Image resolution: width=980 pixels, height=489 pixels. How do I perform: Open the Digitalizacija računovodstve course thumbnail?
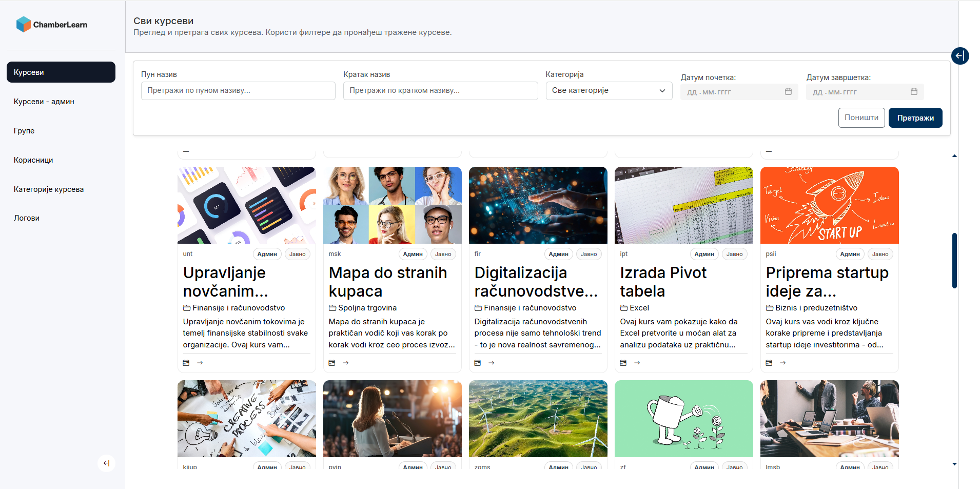click(538, 205)
